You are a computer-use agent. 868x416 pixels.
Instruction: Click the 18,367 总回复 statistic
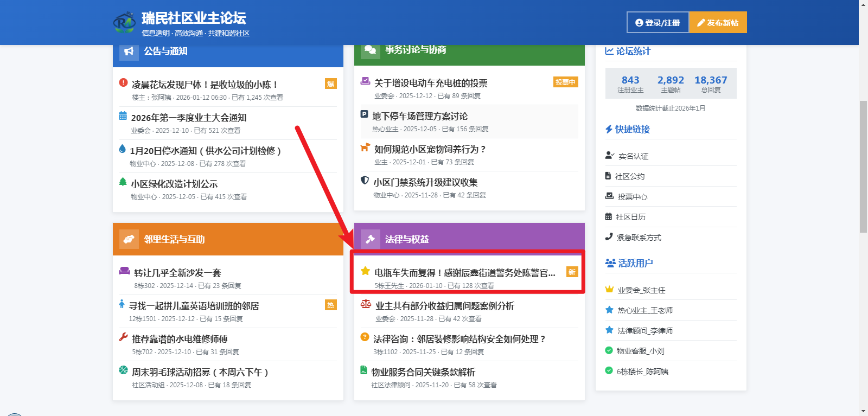(711, 84)
